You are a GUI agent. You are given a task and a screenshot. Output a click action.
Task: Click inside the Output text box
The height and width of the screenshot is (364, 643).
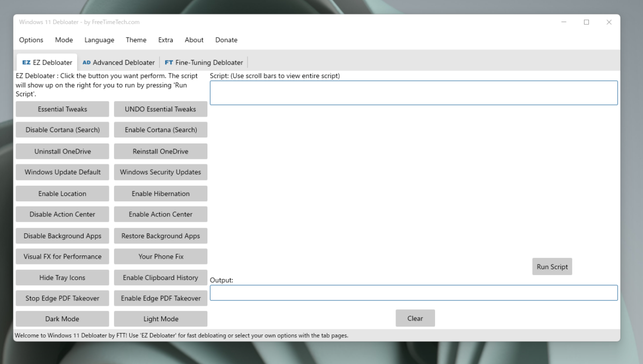[414, 293]
